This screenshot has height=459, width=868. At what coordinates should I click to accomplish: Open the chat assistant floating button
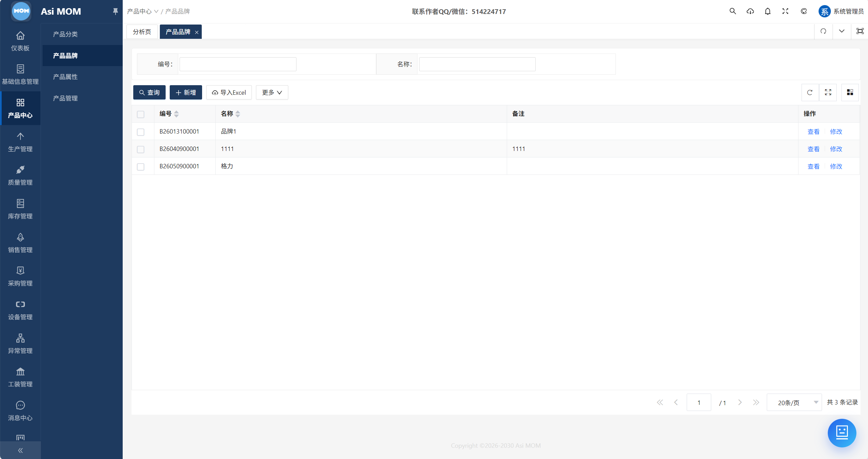pos(842,433)
